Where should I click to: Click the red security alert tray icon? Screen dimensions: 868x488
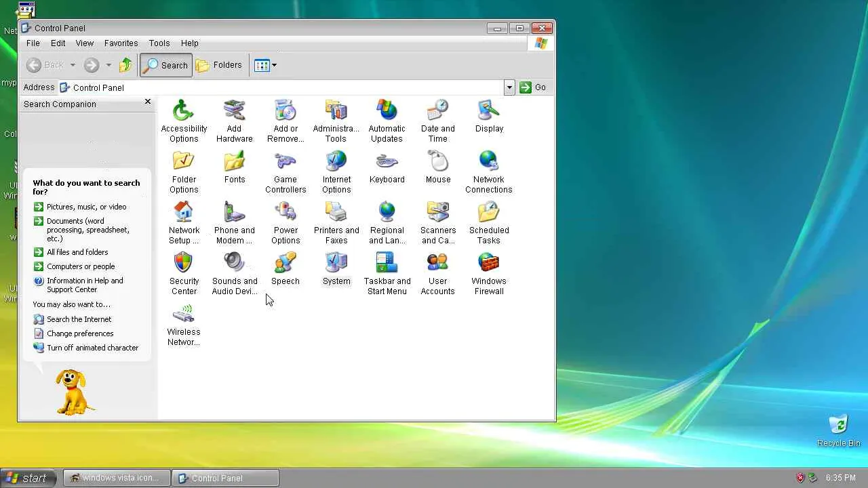click(800, 478)
